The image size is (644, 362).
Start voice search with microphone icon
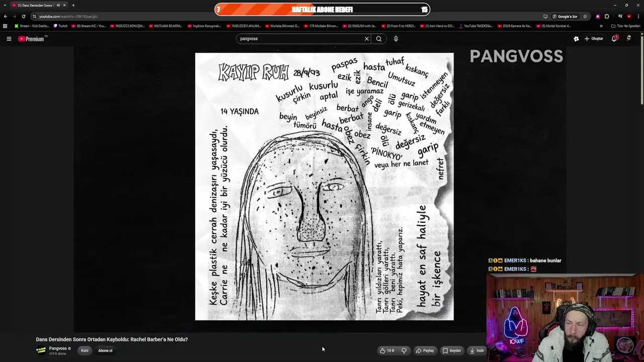coord(396,39)
